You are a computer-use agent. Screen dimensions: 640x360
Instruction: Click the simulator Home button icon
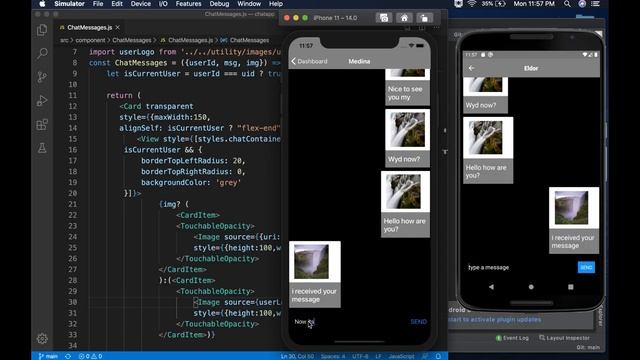tap(404, 18)
